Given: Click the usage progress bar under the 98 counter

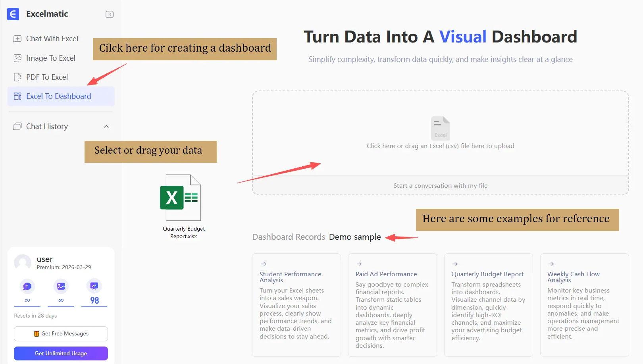Looking at the screenshot, I should [x=94, y=306].
